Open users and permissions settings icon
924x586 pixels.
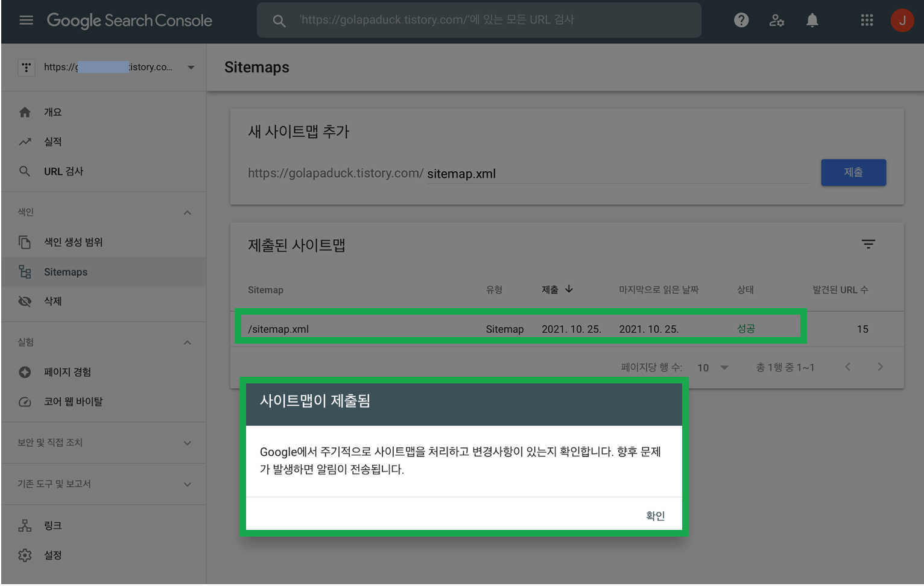[777, 20]
